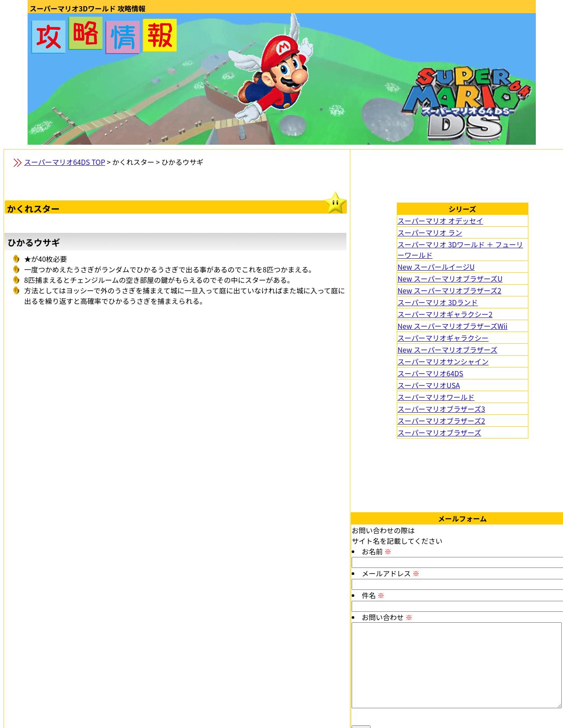
Task: Click the line starting 一度つかめえたうさぎ
Action: [x=169, y=270]
